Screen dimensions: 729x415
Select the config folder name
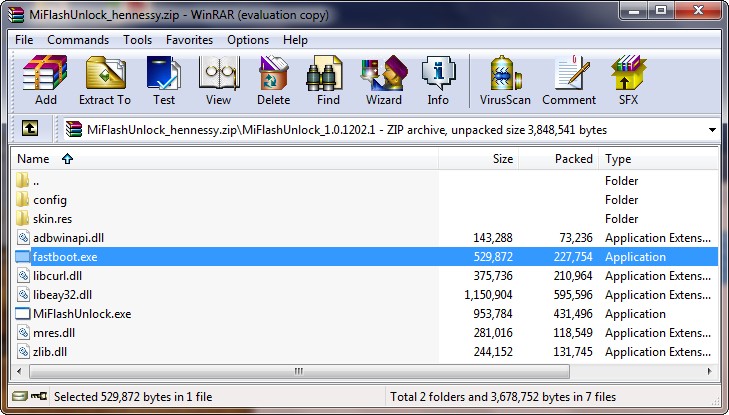coord(50,200)
